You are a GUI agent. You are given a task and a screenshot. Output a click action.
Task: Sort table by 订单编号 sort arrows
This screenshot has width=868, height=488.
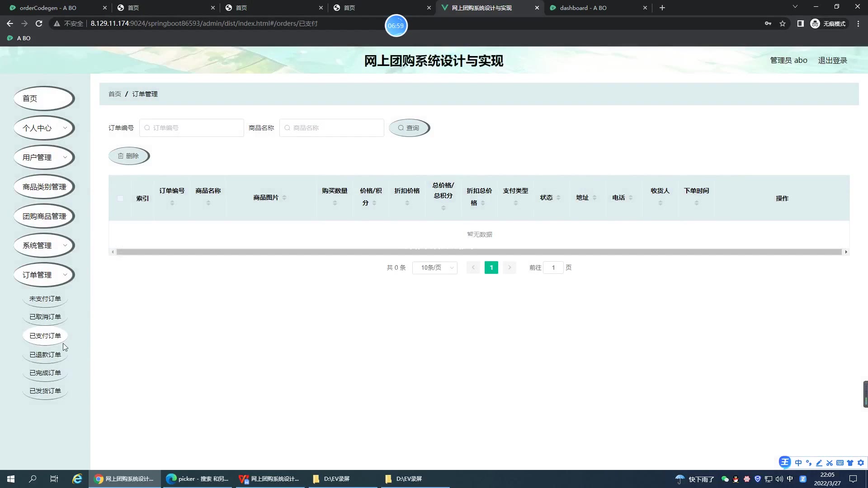pyautogui.click(x=172, y=203)
